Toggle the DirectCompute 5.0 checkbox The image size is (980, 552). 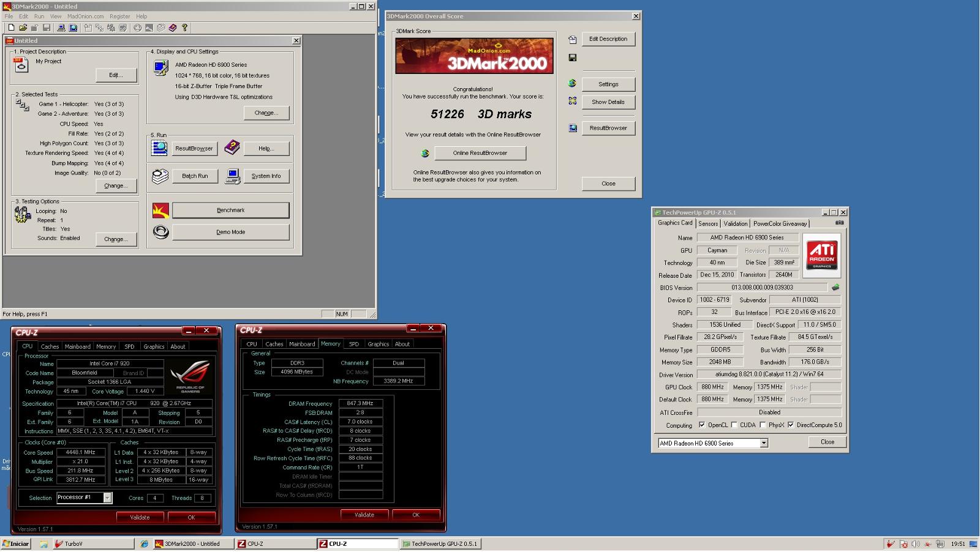[x=791, y=425]
